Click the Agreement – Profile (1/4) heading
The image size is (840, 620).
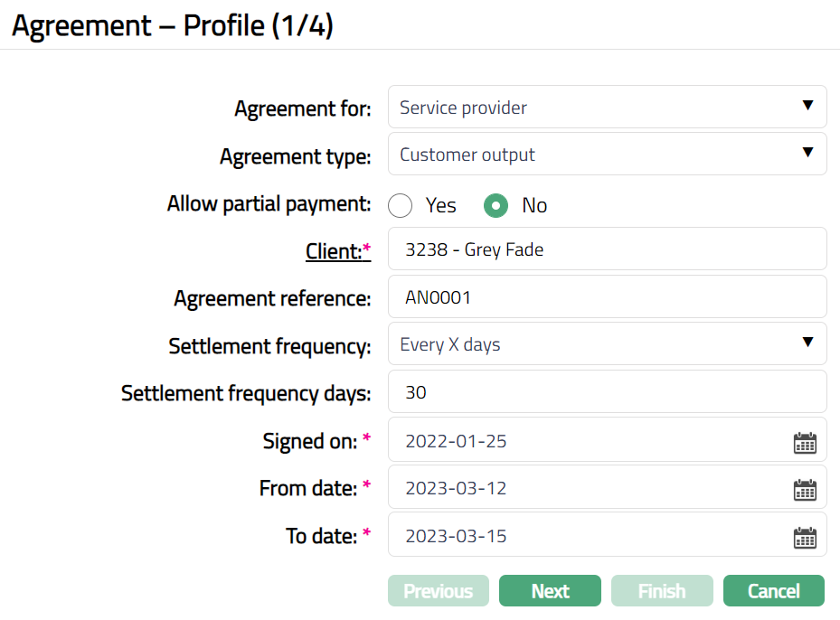pyautogui.click(x=173, y=25)
